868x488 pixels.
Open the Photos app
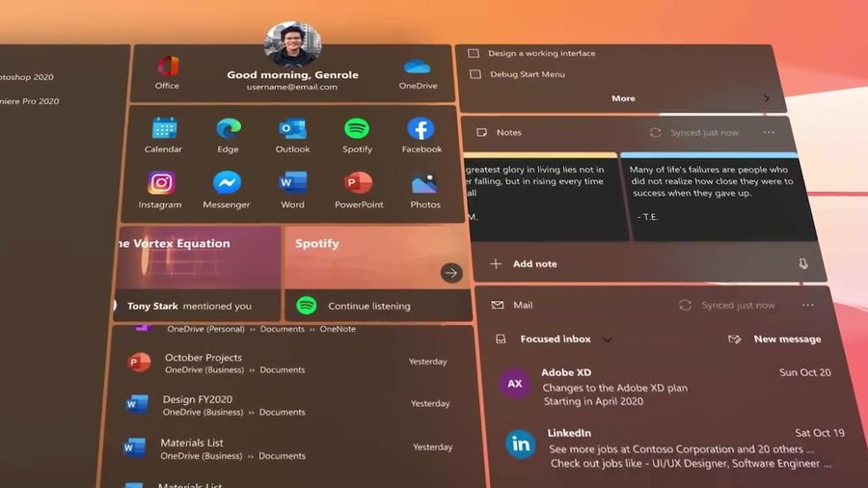coord(424,183)
